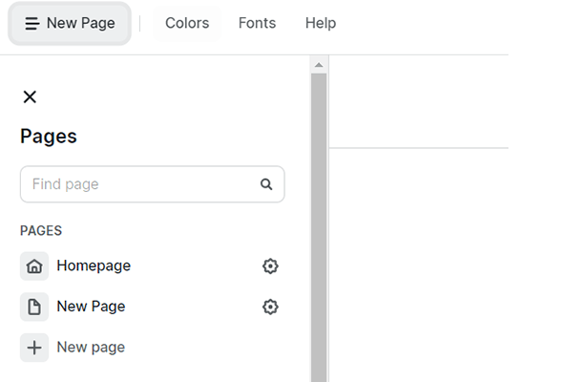588x382 pixels.
Task: Select Homepage in the pages list
Action: [94, 265]
